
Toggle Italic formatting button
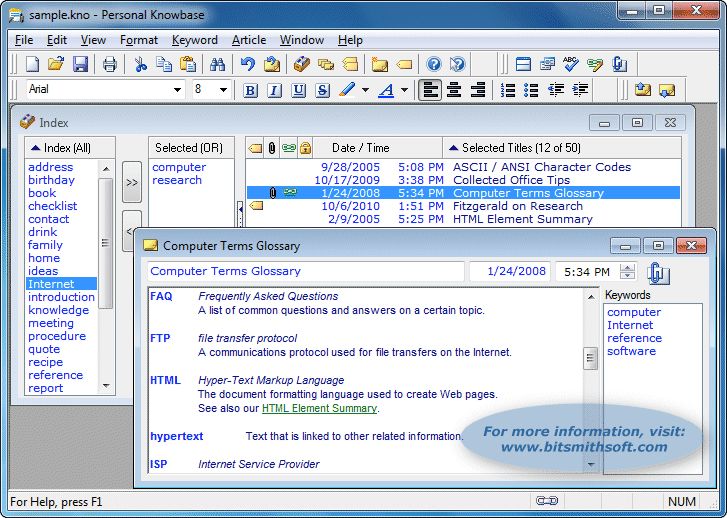click(x=274, y=90)
